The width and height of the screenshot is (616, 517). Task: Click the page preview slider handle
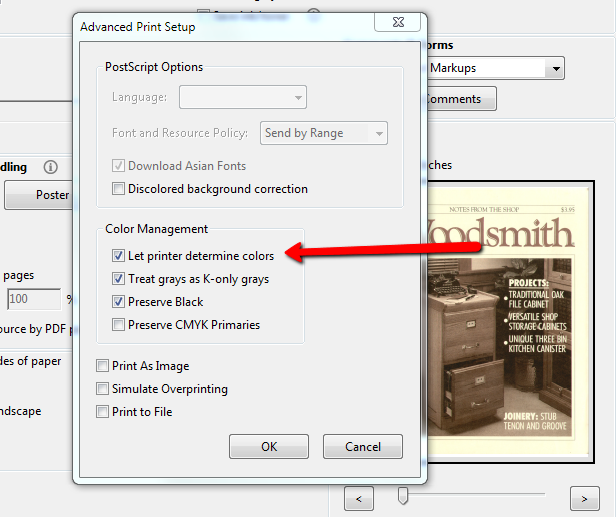click(403, 495)
